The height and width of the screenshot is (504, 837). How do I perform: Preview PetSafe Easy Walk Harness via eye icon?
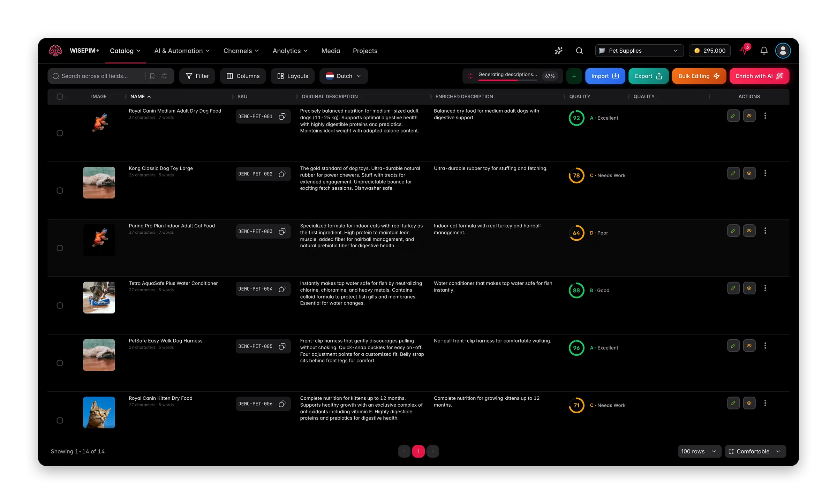[749, 346]
